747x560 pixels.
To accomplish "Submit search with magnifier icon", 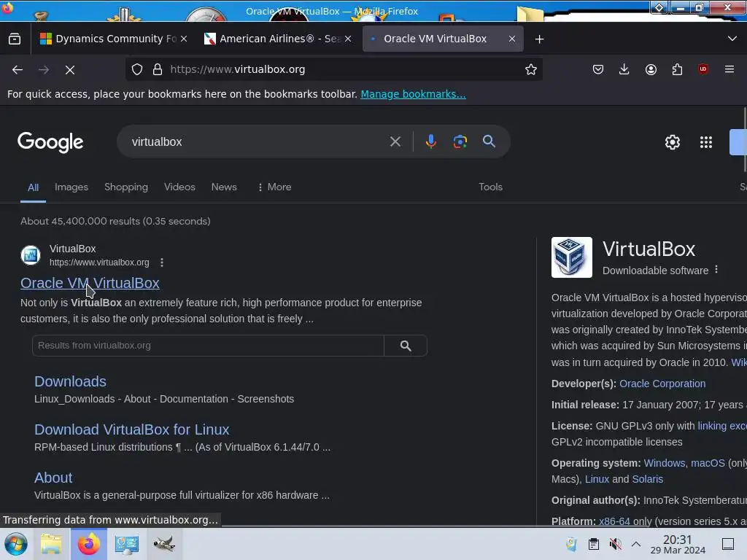I will pos(489,141).
